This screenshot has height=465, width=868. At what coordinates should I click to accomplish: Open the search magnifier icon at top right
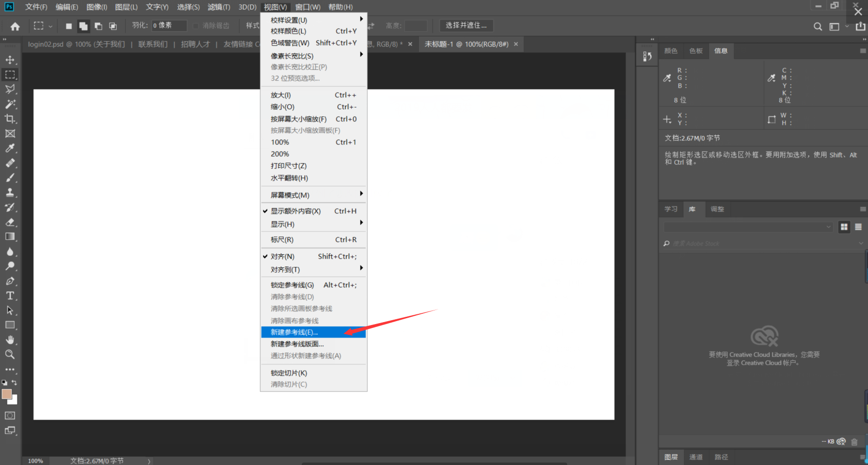click(818, 27)
